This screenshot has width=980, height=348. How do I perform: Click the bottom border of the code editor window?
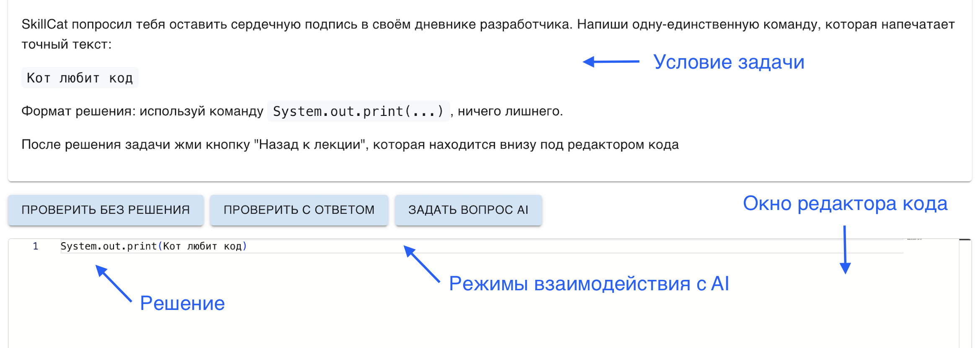[x=490, y=347]
